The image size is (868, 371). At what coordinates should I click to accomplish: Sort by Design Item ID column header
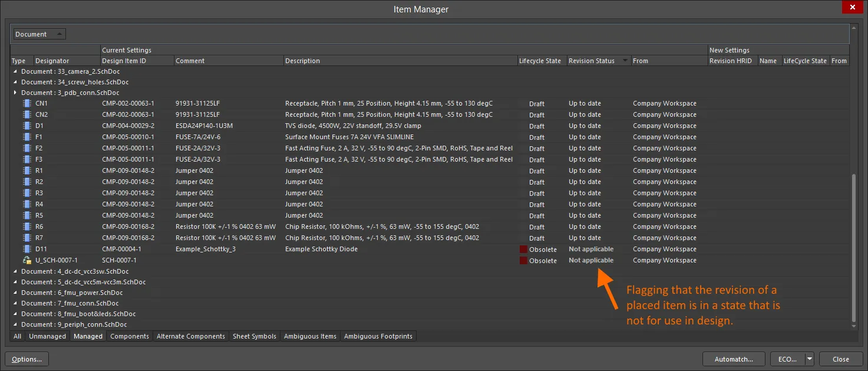[x=137, y=61]
